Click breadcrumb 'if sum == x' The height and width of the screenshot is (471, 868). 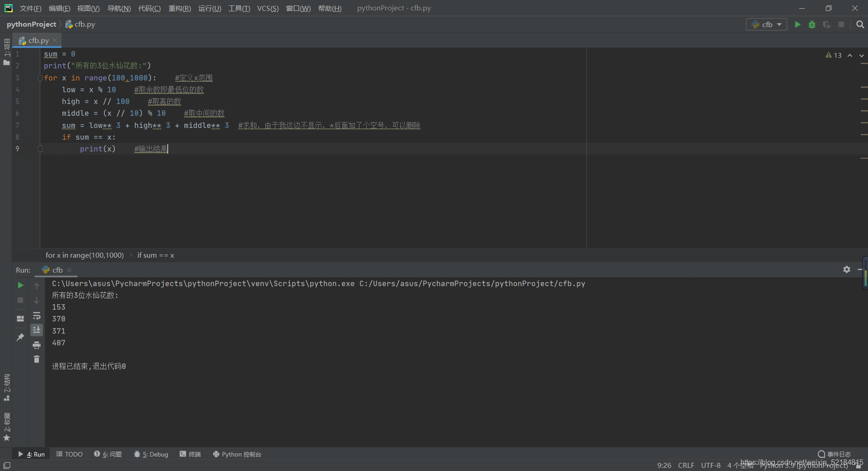[x=156, y=255]
